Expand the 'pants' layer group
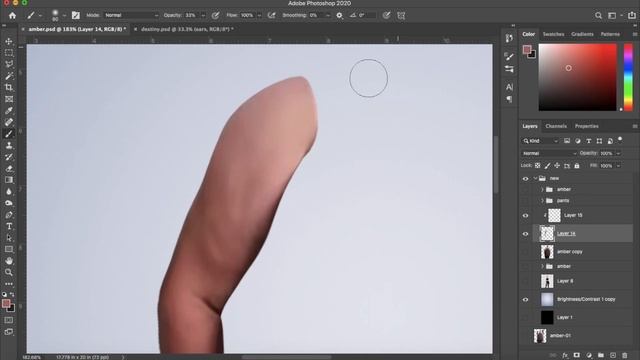Image resolution: width=640 pixels, height=360 pixels. pos(542,201)
